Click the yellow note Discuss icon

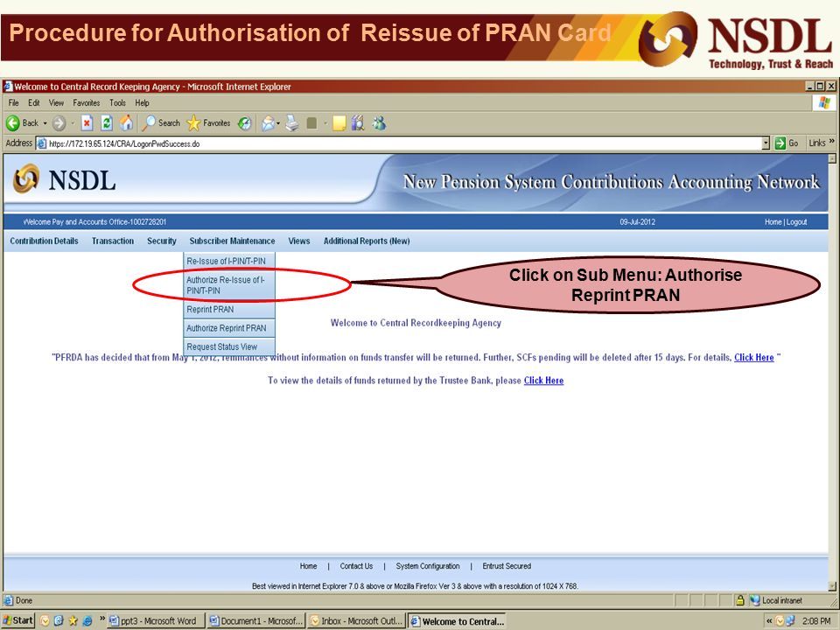(339, 123)
